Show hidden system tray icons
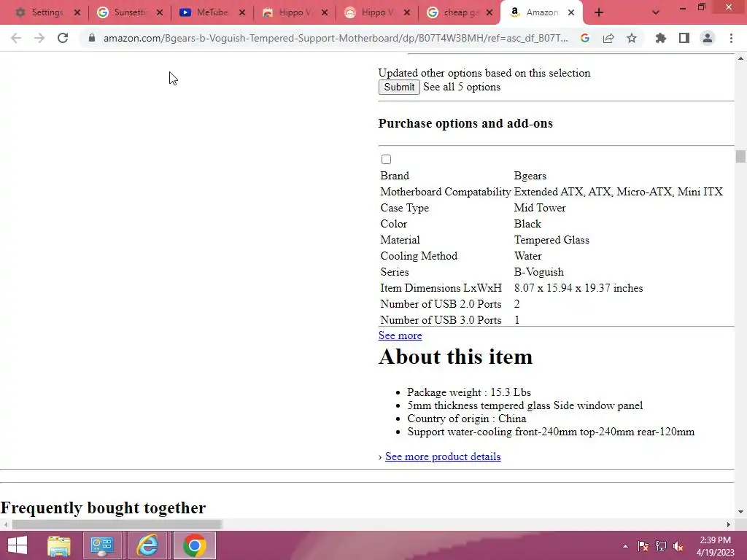 [x=625, y=546]
